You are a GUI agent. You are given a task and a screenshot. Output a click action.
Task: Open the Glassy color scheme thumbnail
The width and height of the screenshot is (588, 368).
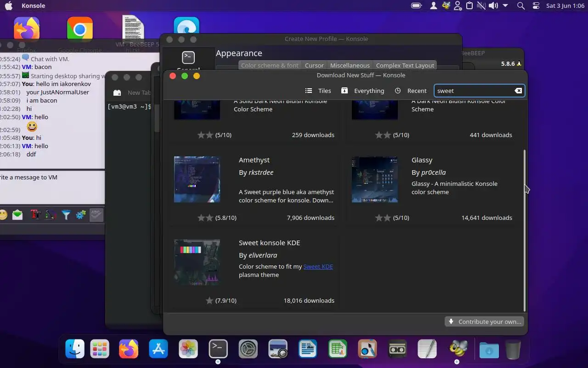tap(375, 179)
